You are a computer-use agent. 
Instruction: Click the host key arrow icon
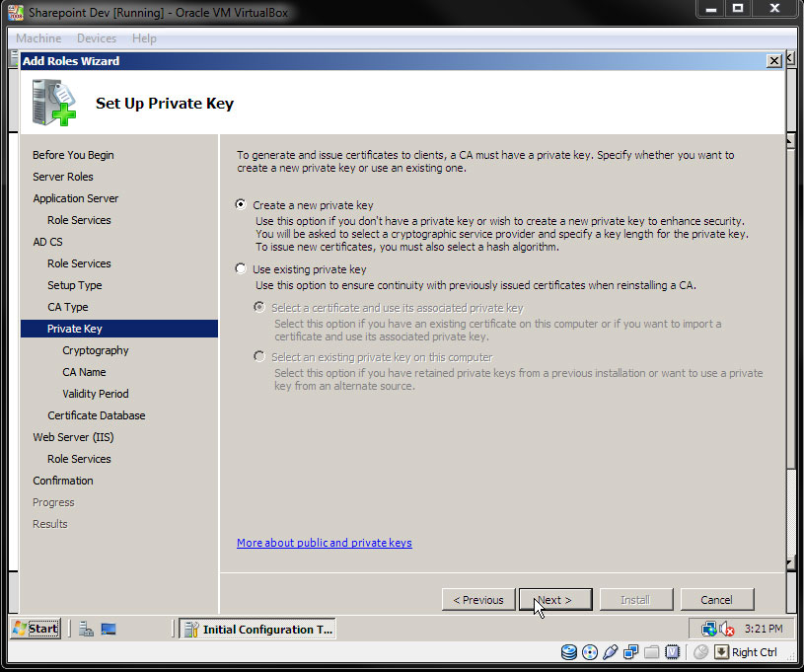(x=721, y=652)
